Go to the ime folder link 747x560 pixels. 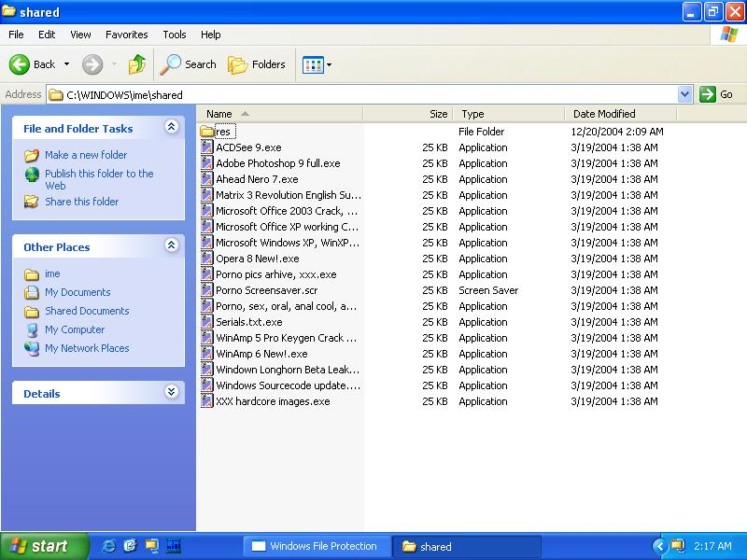tap(52, 273)
